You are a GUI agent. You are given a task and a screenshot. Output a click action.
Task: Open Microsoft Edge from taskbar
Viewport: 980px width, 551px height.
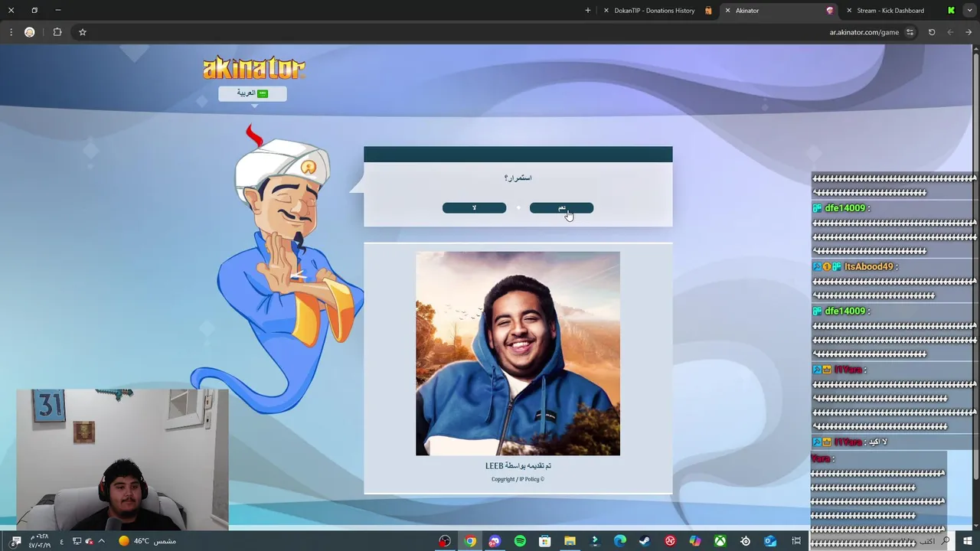[x=620, y=541]
